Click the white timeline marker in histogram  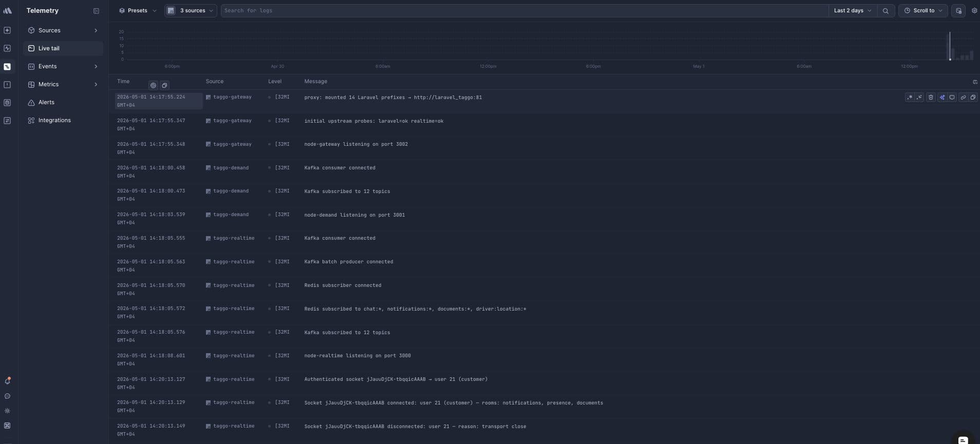pyautogui.click(x=950, y=46)
